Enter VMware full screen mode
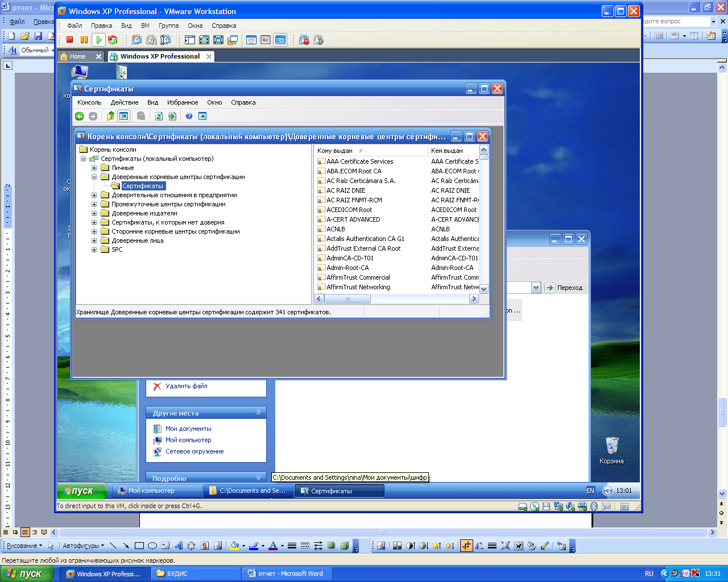Image resolution: width=728 pixels, height=582 pixels. (218, 40)
